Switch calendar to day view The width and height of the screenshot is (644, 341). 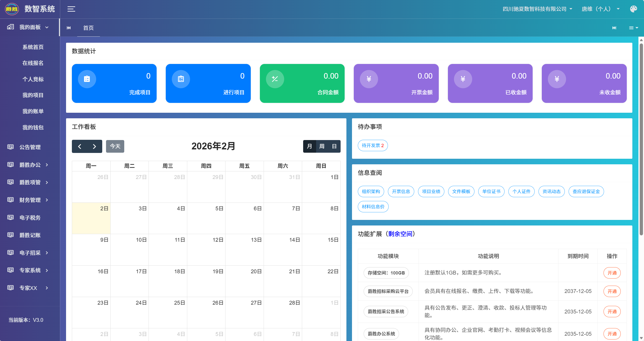click(334, 146)
